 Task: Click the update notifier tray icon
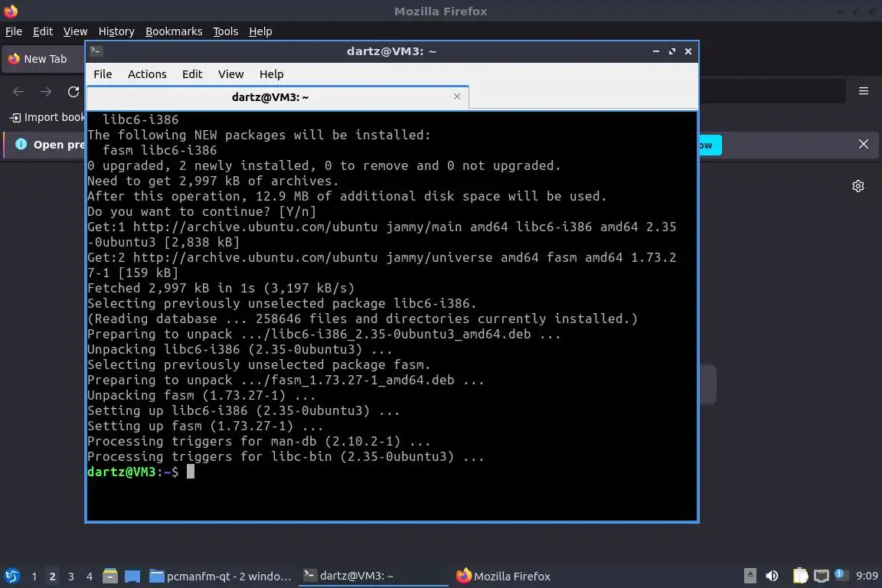tap(839, 574)
